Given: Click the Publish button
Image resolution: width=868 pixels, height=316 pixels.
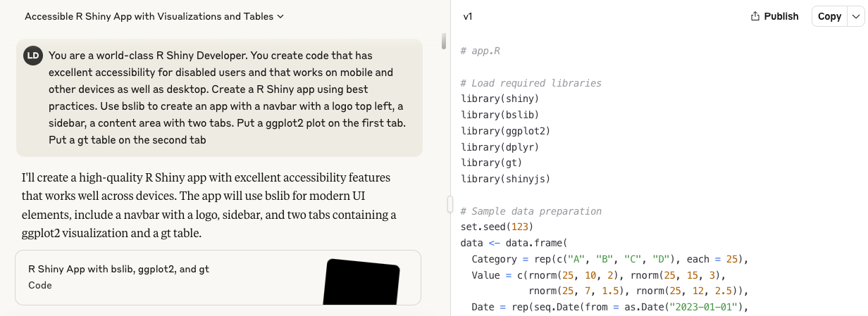Looking at the screenshot, I should (774, 16).
